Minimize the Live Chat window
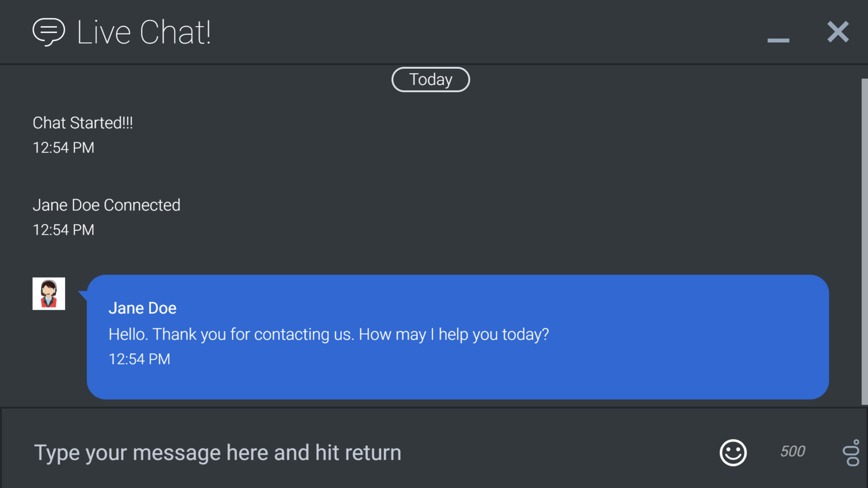 coord(778,40)
